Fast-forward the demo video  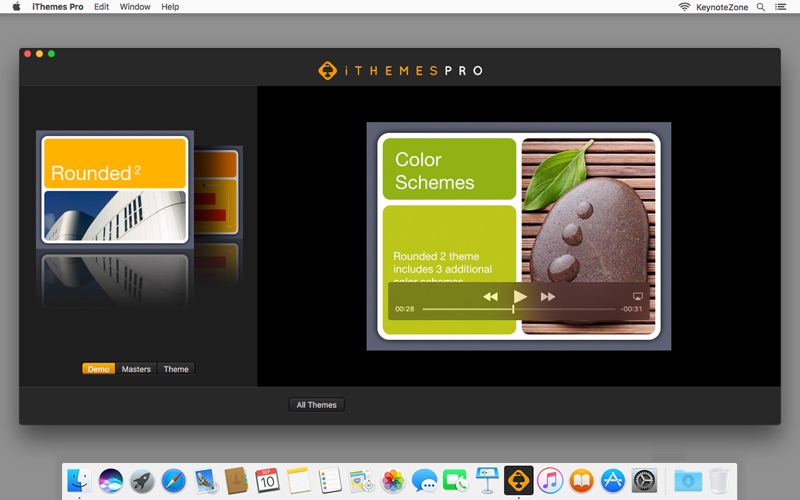pyautogui.click(x=548, y=296)
